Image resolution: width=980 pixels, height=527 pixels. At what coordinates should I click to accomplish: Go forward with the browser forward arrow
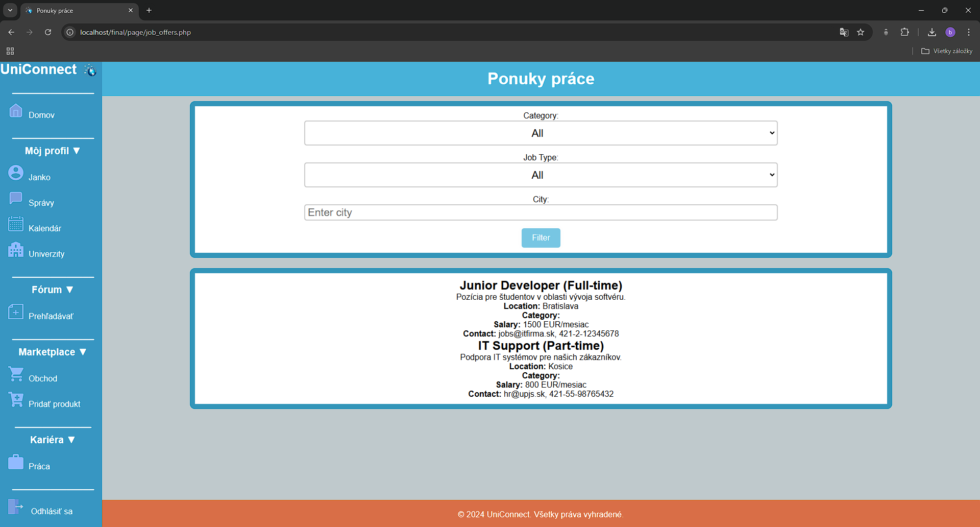[x=30, y=32]
